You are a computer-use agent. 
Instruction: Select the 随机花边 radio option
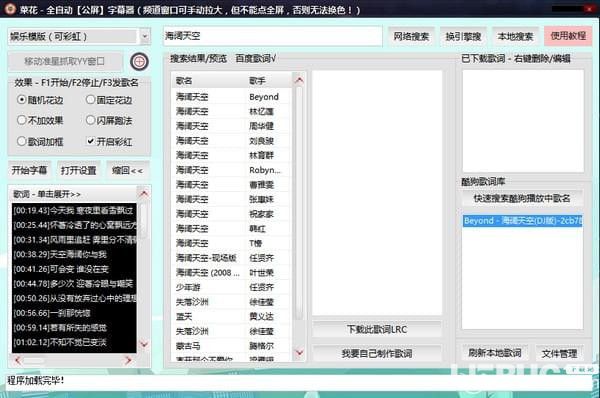point(40,100)
